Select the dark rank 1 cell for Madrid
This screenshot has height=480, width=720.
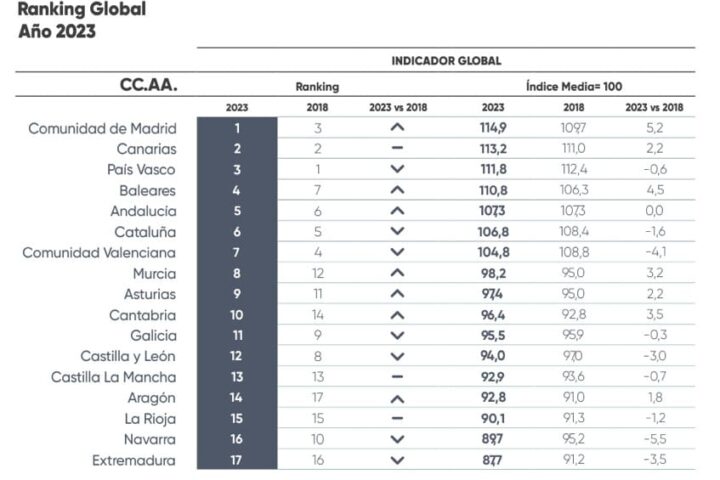[x=237, y=128]
